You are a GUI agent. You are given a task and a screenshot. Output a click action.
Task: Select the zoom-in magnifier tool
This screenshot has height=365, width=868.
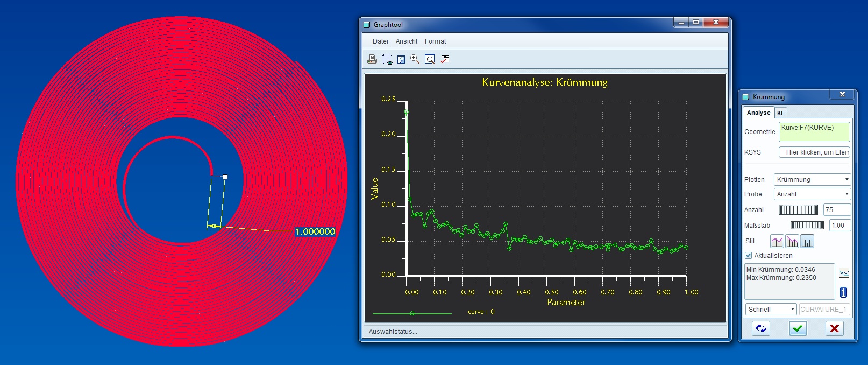pyautogui.click(x=415, y=59)
